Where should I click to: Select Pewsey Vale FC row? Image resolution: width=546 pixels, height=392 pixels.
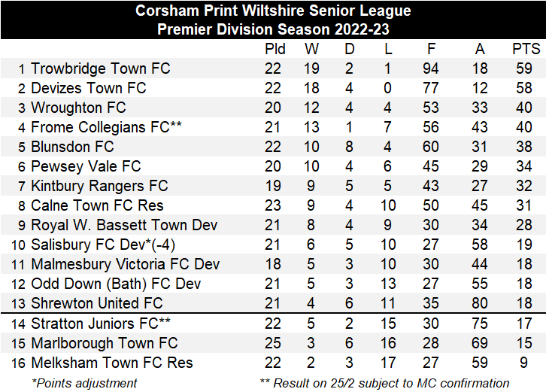[x=273, y=166]
